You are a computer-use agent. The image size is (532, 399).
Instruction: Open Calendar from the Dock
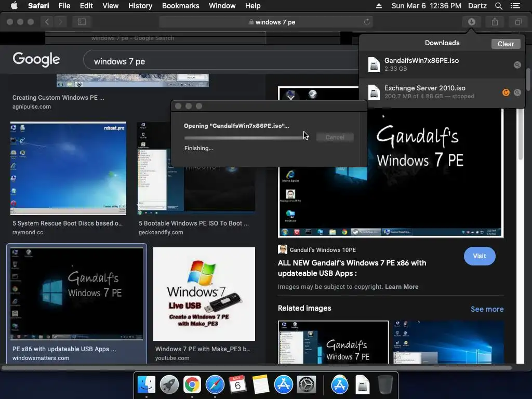point(237,385)
